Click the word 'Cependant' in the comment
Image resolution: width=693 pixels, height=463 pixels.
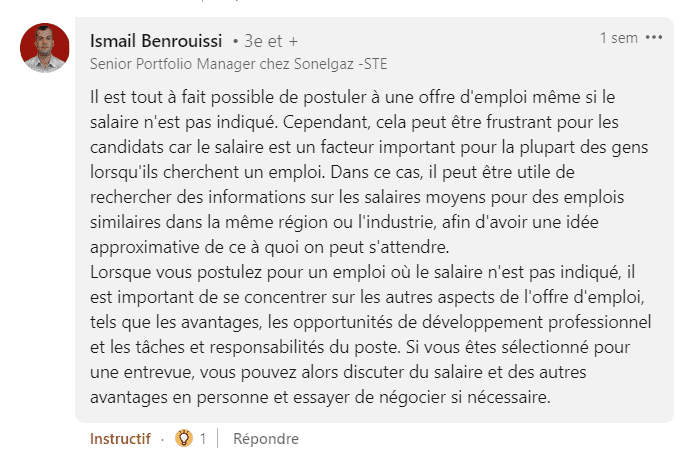[326, 122]
